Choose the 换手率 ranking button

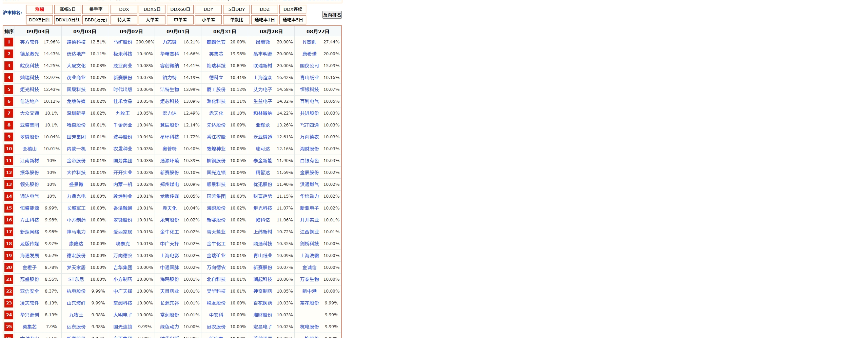pos(96,9)
